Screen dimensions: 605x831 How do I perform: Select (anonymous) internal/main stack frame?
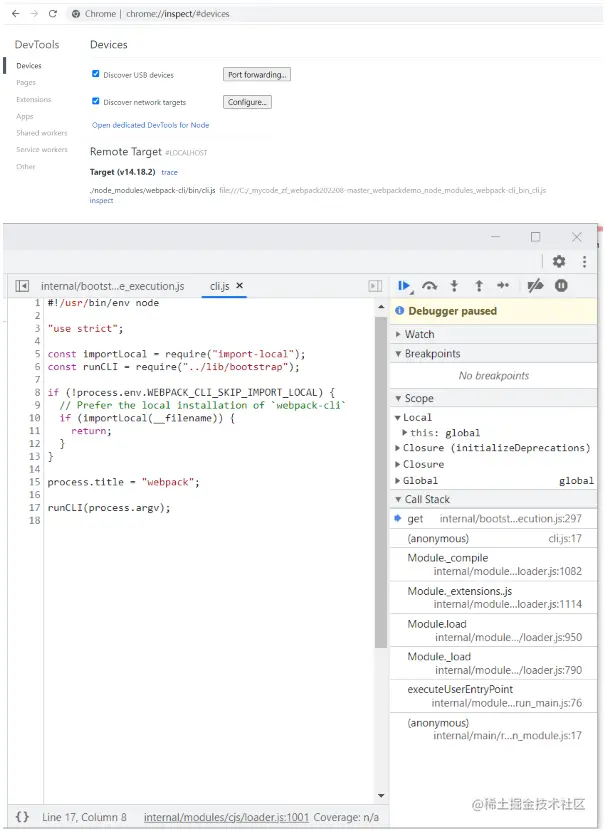494,729
